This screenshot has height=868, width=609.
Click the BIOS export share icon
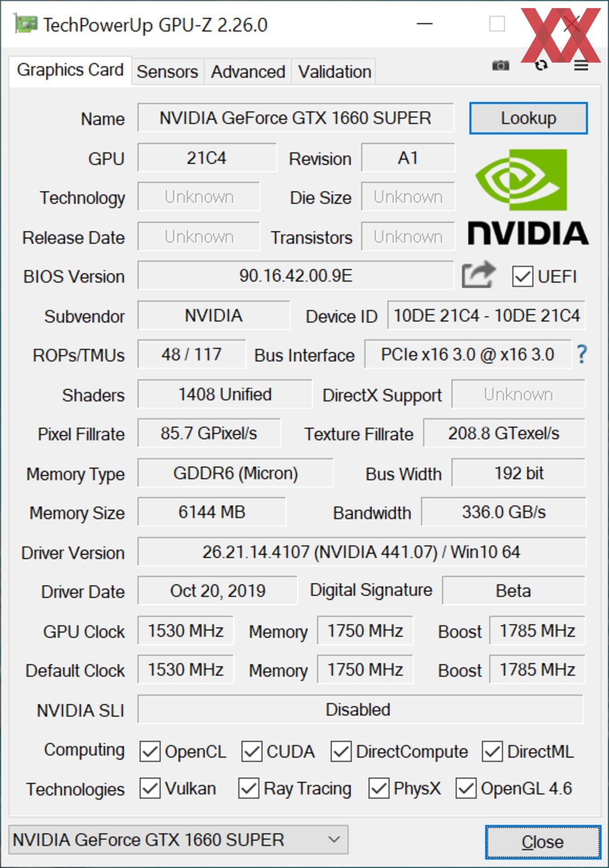click(x=478, y=275)
